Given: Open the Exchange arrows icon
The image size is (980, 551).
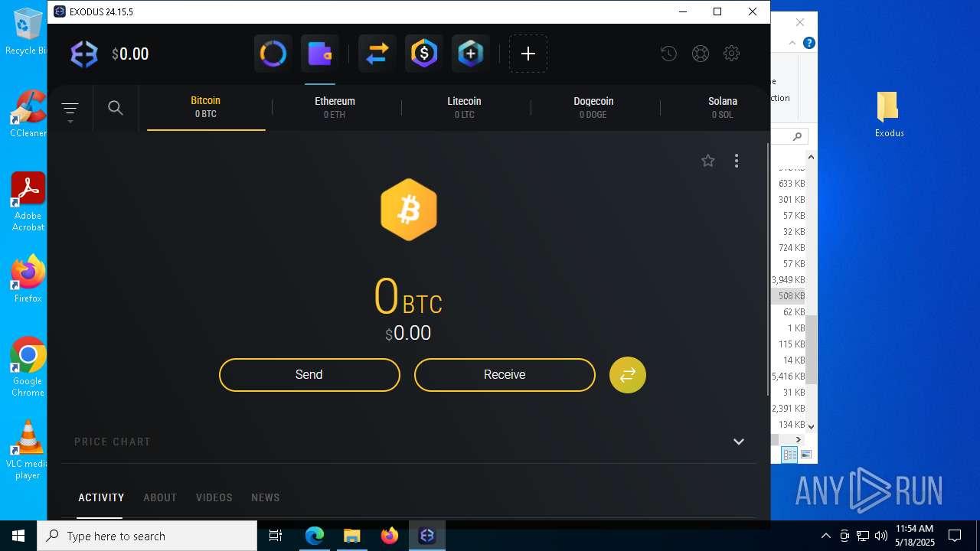Looking at the screenshot, I should click(377, 54).
